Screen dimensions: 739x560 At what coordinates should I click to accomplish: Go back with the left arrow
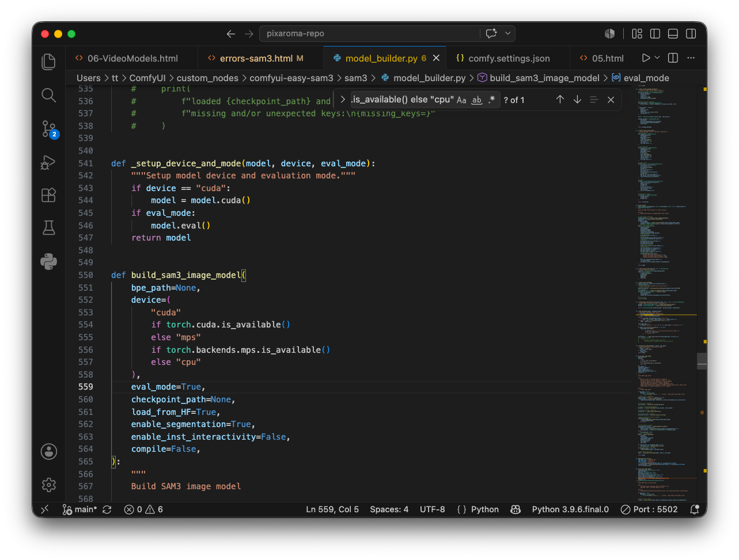(x=231, y=34)
